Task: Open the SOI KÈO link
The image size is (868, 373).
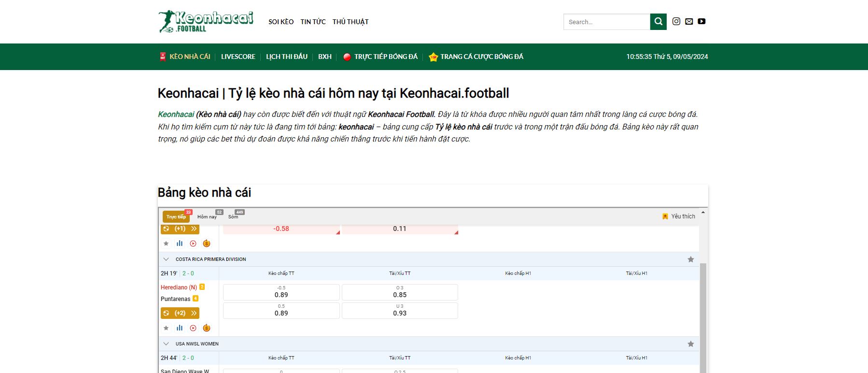Action: [281, 22]
